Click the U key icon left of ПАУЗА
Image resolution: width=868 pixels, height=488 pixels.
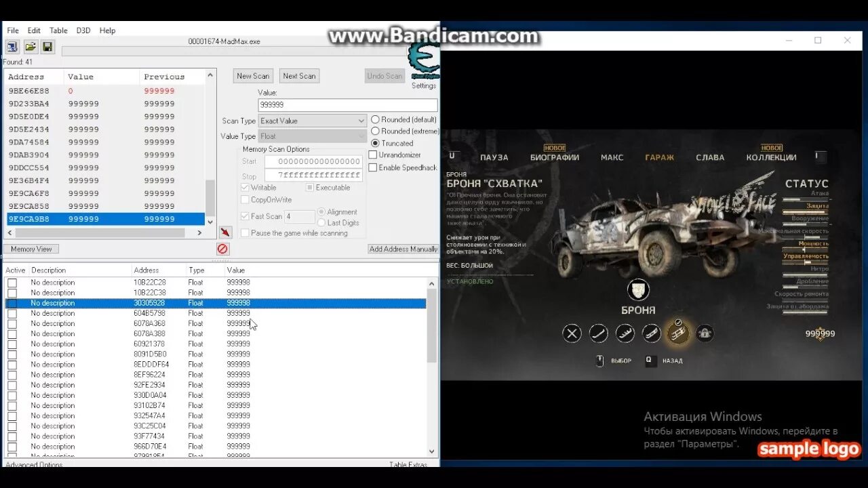452,156
